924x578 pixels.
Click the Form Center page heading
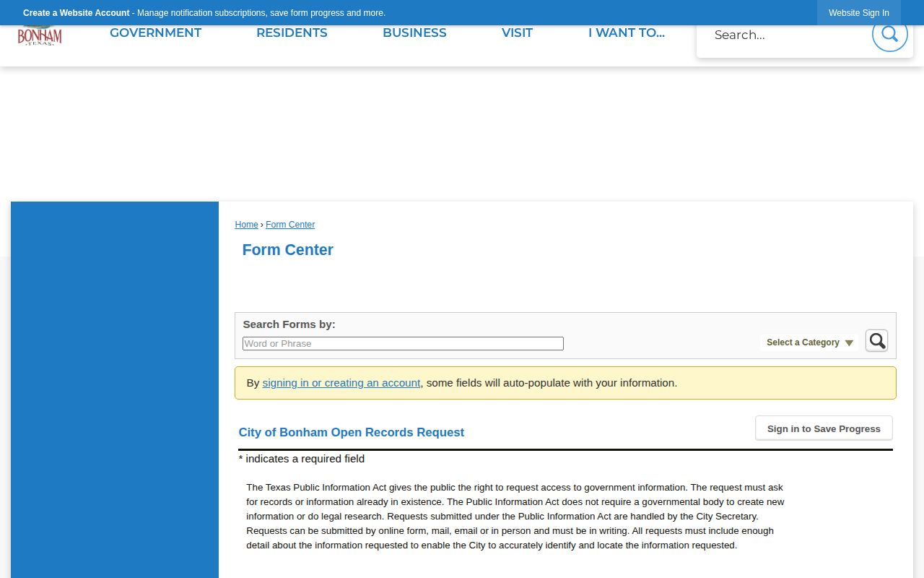(288, 250)
